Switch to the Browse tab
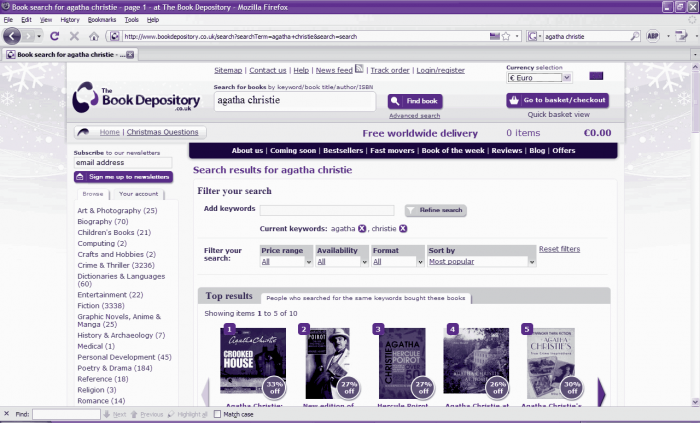 tap(93, 194)
